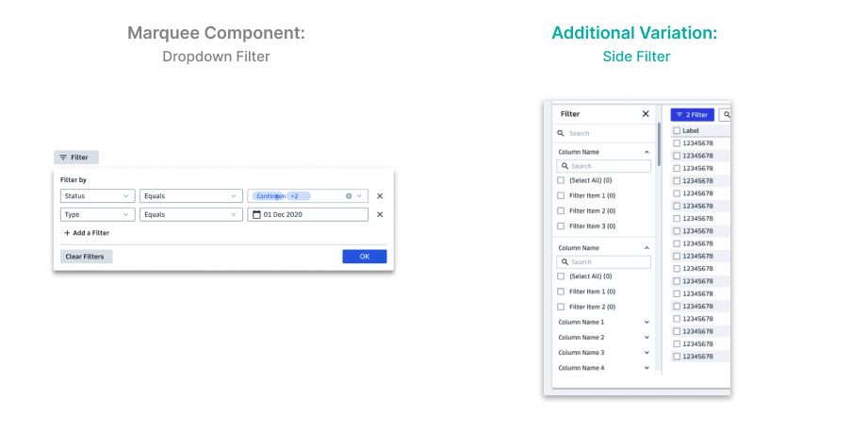Image resolution: width=868 pixels, height=434 pixels.
Task: Expand the Column Name 1 section
Action: 647,322
